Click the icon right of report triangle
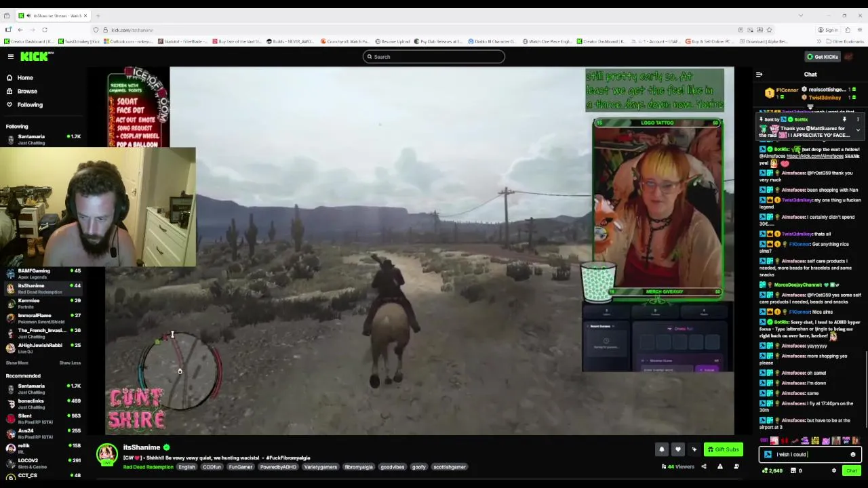The image size is (868, 488). click(x=736, y=466)
